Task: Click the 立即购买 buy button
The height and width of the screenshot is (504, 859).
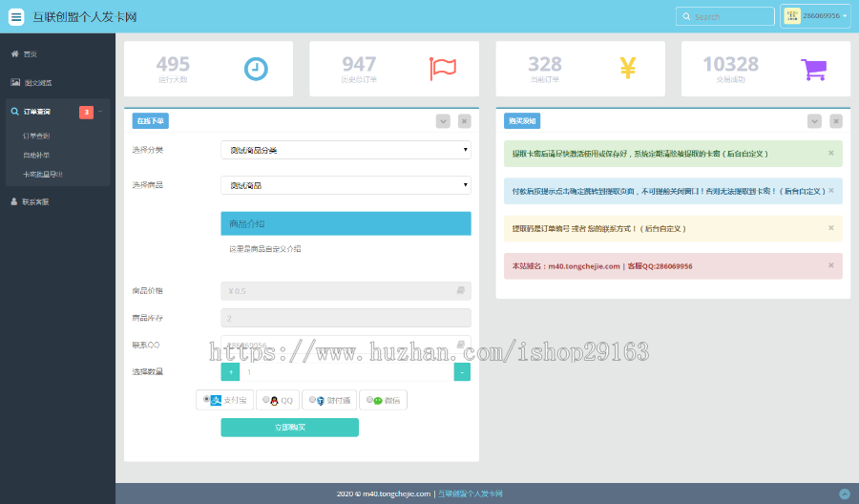Action: (290, 428)
